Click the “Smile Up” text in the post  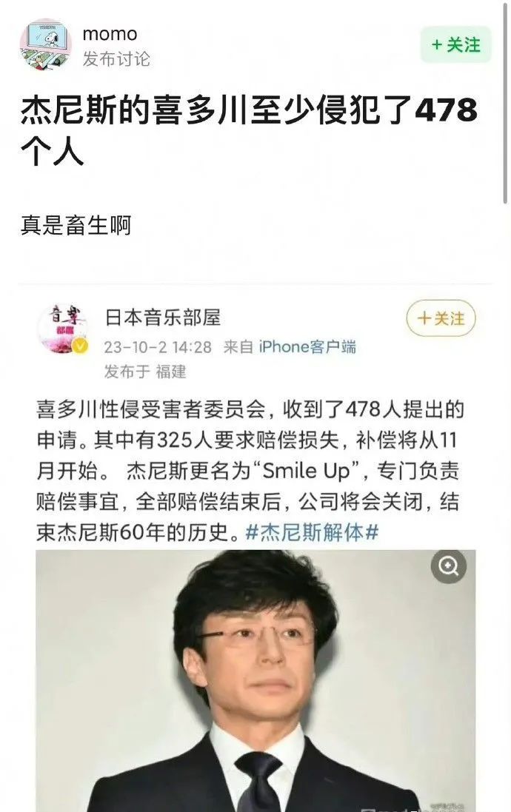307,471
